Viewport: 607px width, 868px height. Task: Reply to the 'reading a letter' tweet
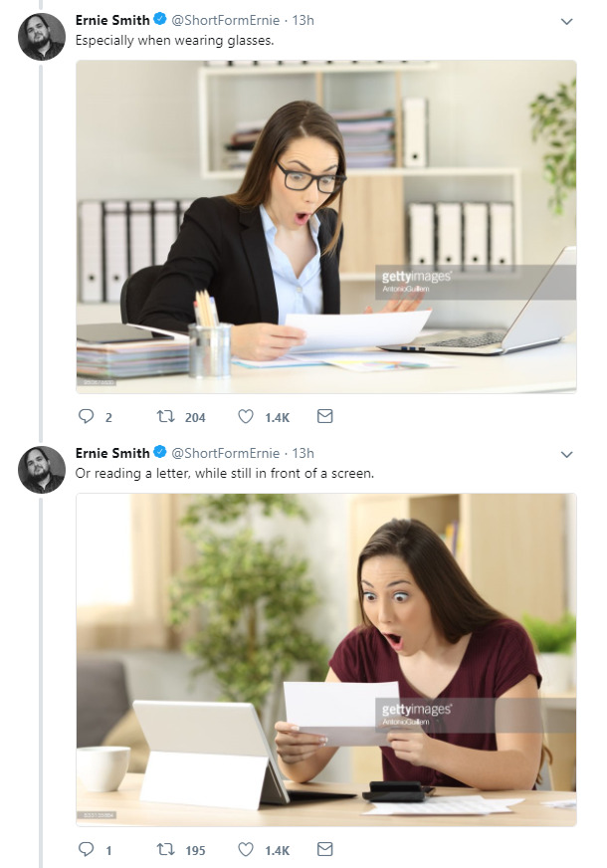point(87,850)
